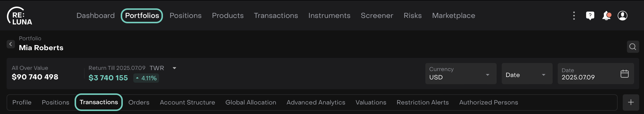The height and width of the screenshot is (114, 644).
Task: Click the RE:LUNA logo
Action: 19,16
